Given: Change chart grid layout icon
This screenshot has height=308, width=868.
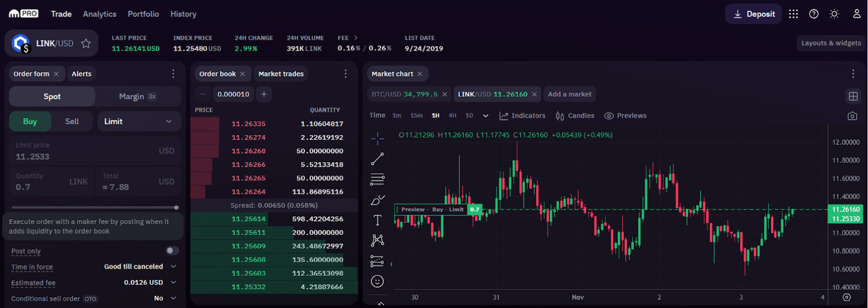Looking at the screenshot, I should coord(853,96).
